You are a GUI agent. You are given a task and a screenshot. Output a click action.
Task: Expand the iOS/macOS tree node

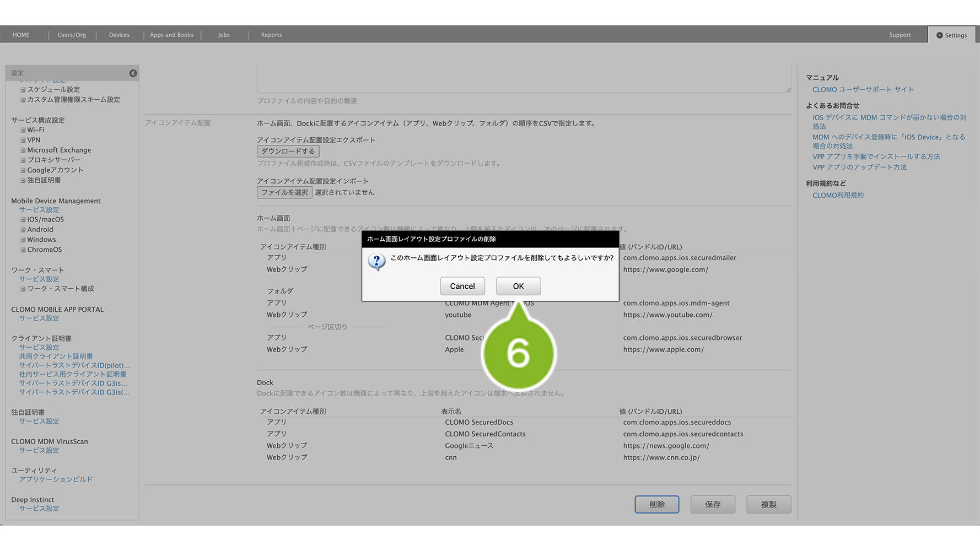(23, 220)
